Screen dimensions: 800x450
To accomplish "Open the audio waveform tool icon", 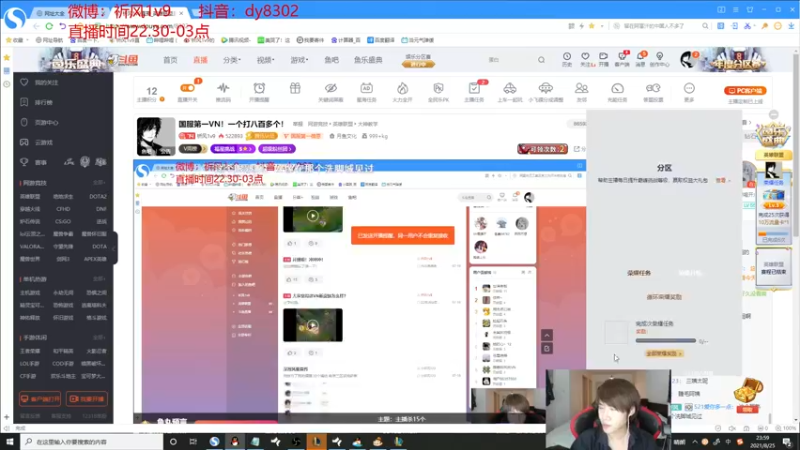I will 223,88.
